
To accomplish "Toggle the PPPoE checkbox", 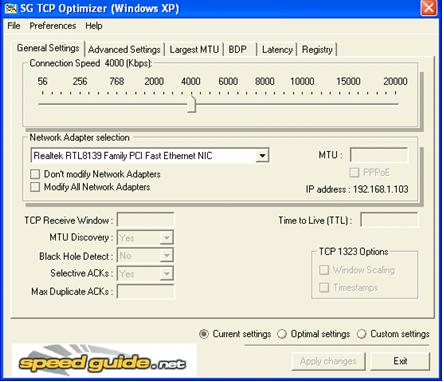I will [354, 172].
